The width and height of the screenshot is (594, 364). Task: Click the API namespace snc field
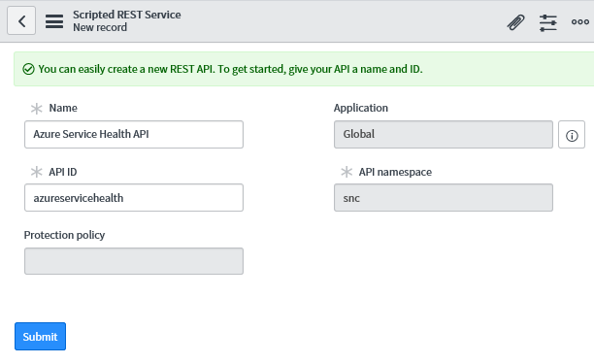point(444,198)
